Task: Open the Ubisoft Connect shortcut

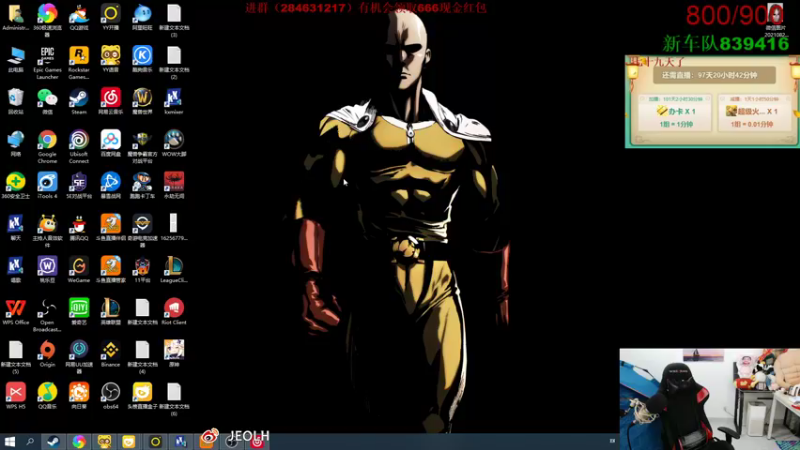Action: (79, 147)
